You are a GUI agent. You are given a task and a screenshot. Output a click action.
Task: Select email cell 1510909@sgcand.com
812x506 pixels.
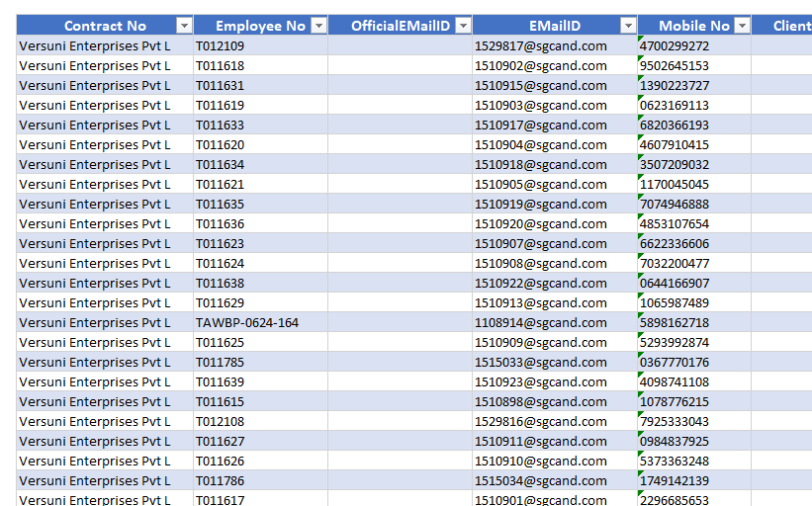pos(555,342)
